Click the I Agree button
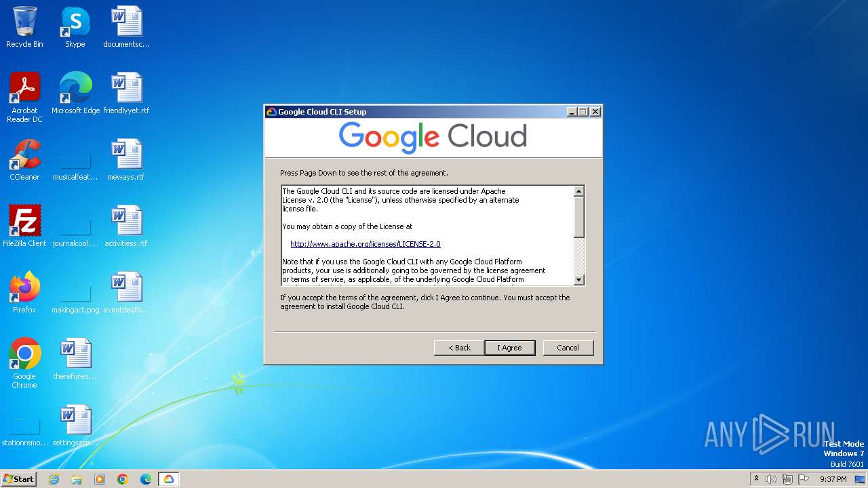Image resolution: width=868 pixels, height=488 pixels. pyautogui.click(x=510, y=348)
